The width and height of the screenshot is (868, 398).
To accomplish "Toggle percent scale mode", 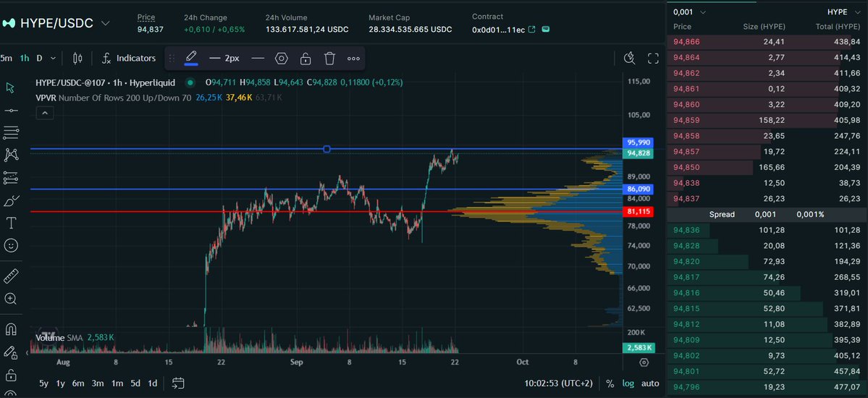I will click(610, 383).
